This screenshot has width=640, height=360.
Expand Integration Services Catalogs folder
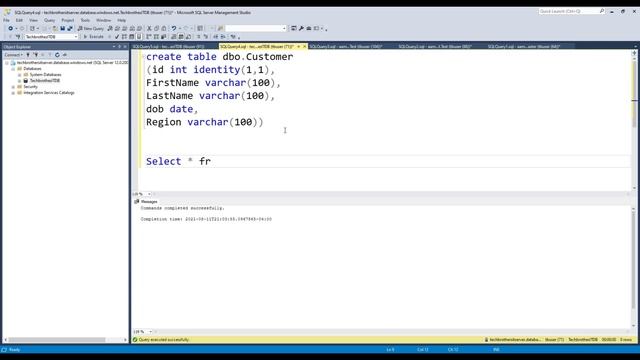point(13,93)
